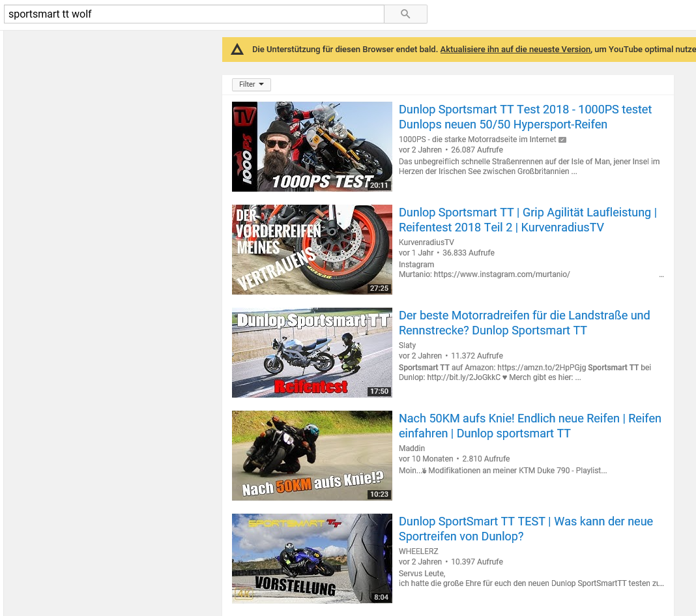696x616 pixels.
Task: Click 'Modifikationen an meiner KTM Duke 790' description
Action: (502, 471)
